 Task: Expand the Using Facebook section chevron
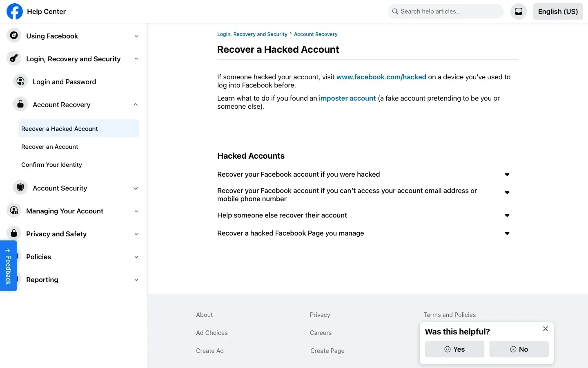136,36
